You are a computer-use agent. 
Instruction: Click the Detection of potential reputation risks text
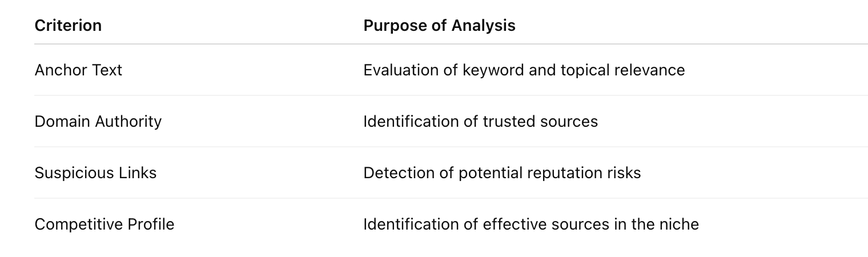point(502,173)
